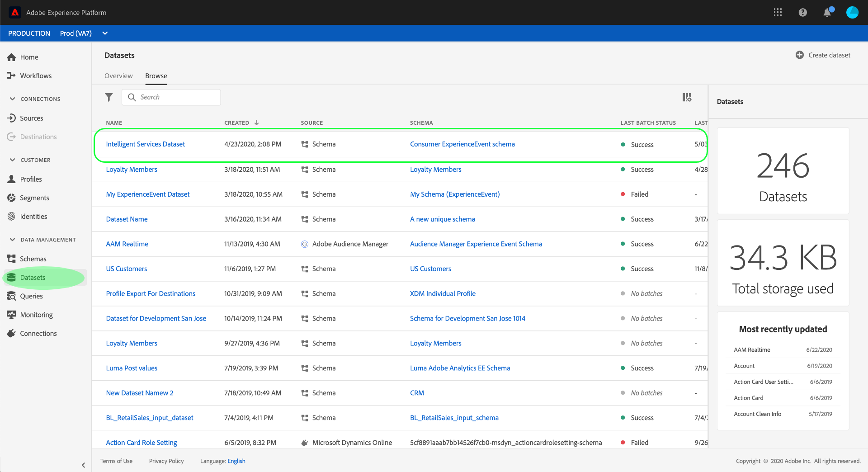Collapse the left navigation sidebar

[83, 465]
